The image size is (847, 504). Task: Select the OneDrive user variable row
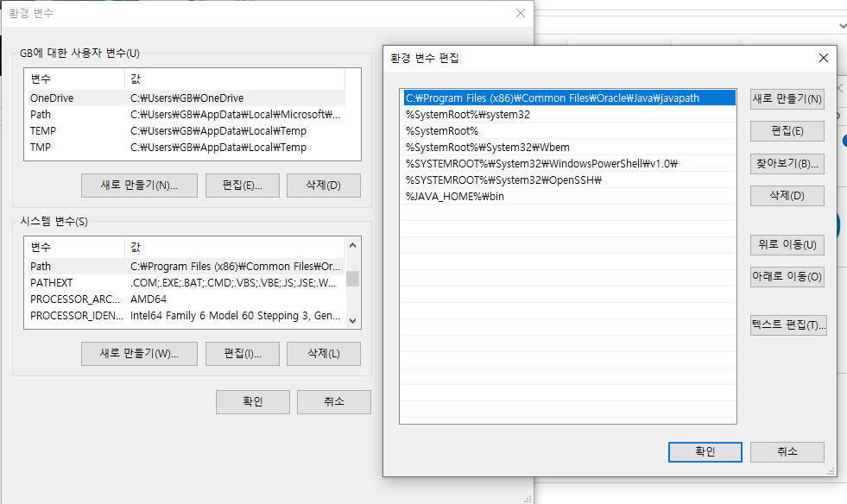[x=186, y=98]
